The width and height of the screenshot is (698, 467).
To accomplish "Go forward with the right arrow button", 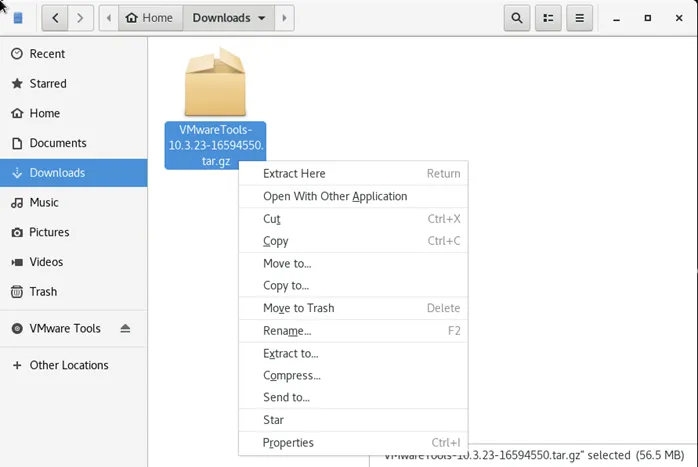I will (80, 18).
